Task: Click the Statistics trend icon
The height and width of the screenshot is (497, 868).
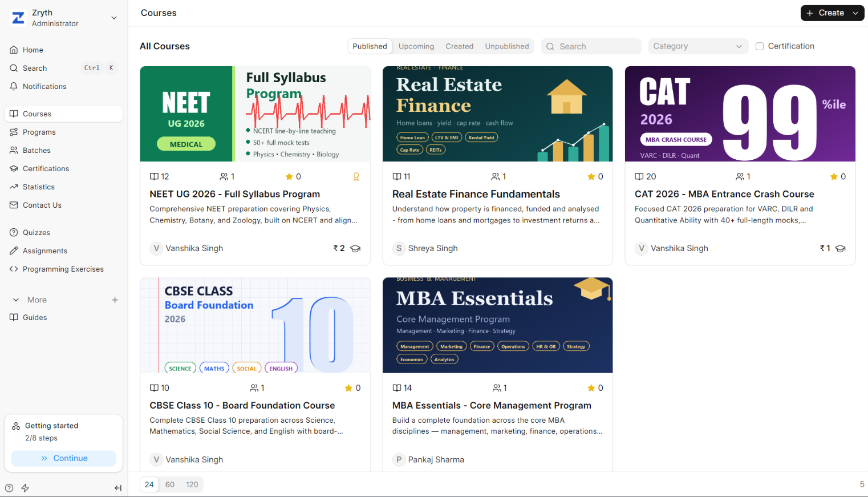Action: pos(14,187)
